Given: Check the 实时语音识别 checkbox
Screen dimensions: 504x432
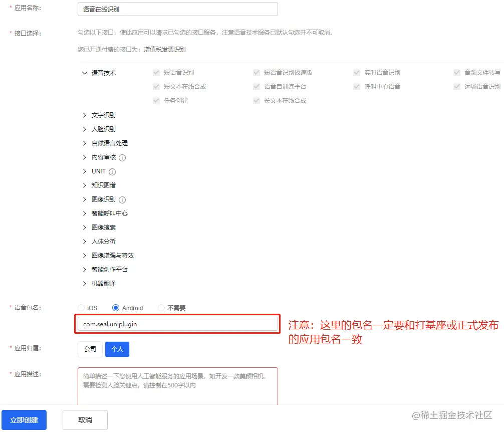Looking at the screenshot, I should (x=356, y=72).
